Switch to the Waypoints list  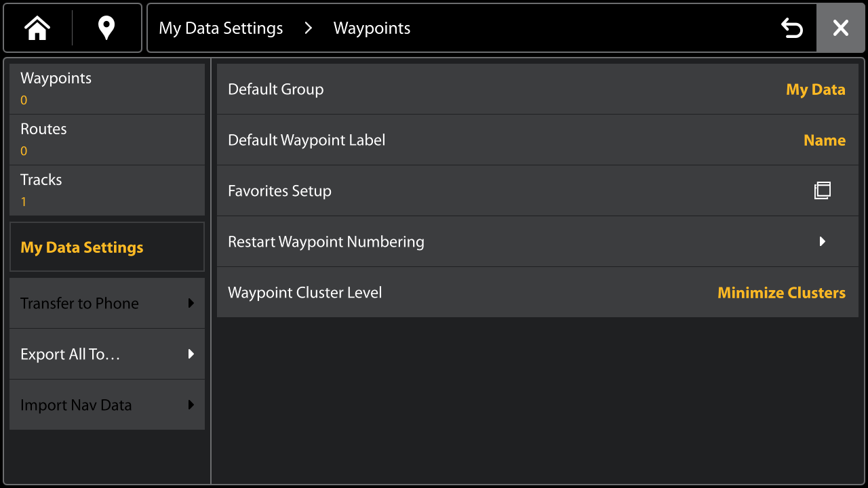106,88
